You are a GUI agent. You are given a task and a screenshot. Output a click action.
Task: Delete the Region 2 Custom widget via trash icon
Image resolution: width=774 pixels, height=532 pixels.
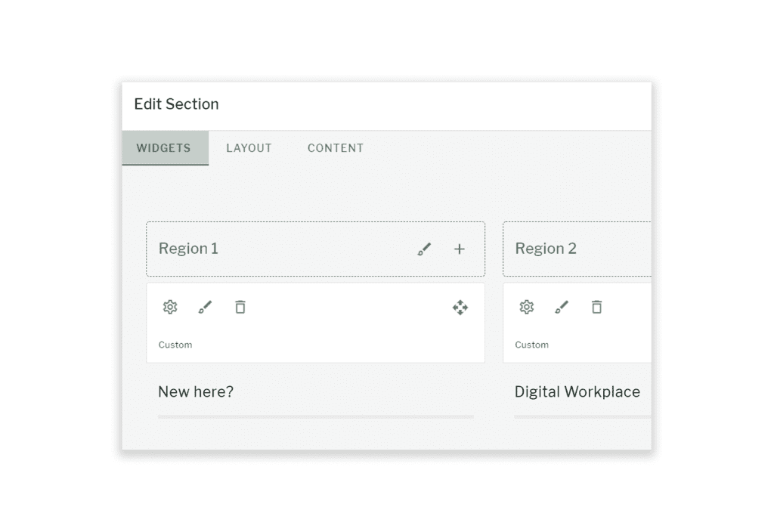tap(597, 307)
